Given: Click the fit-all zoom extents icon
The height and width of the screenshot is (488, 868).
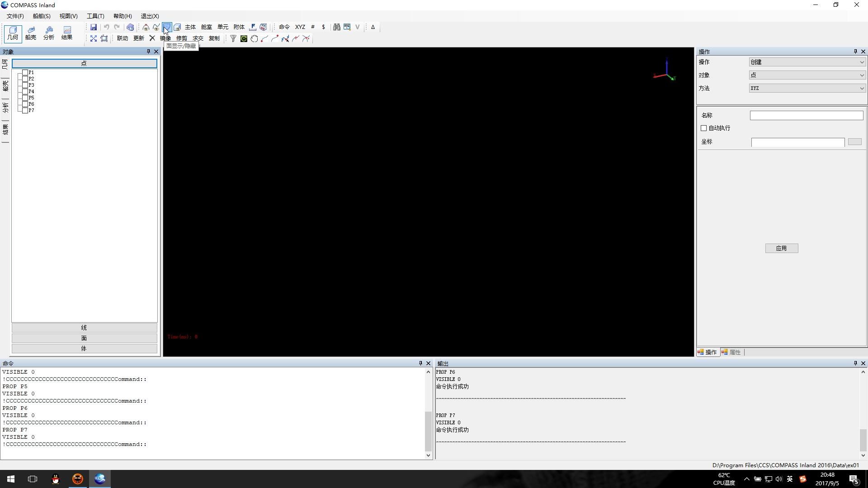Looking at the screenshot, I should 94,38.
